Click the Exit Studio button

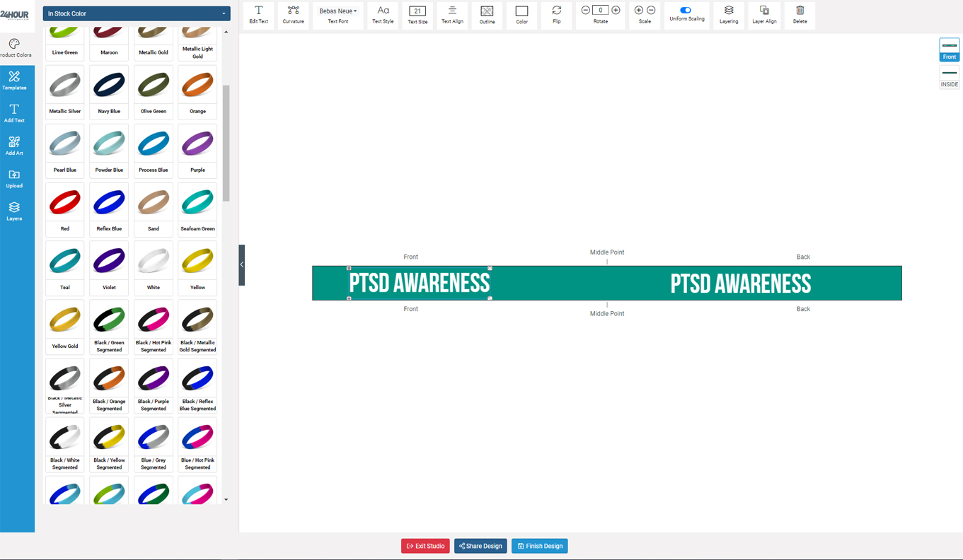pos(425,546)
